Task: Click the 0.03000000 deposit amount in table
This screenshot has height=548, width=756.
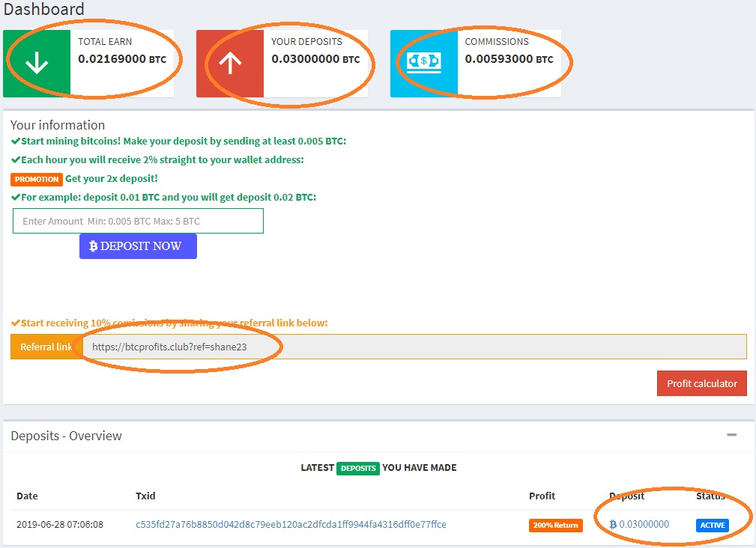Action: 644,524
